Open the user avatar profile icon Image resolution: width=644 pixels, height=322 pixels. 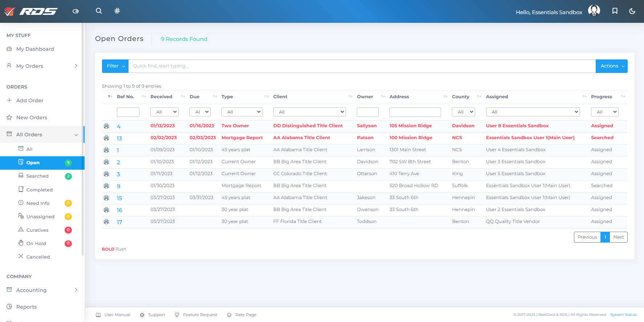594,11
